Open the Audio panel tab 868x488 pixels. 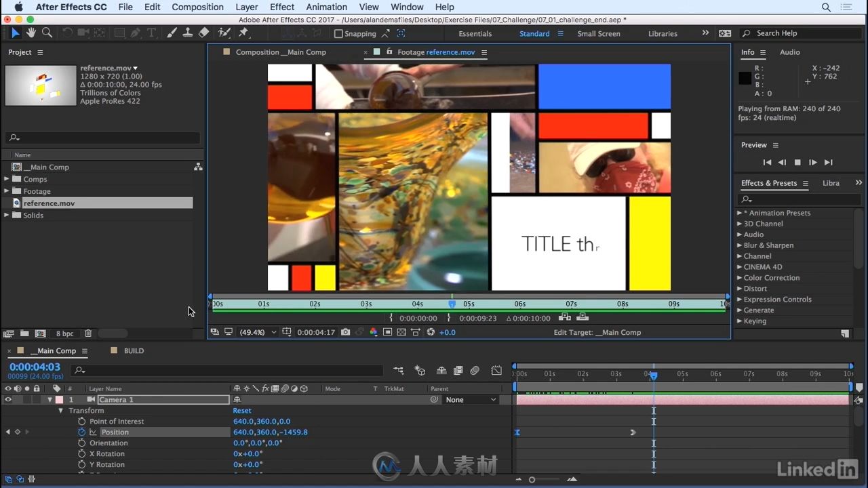[790, 52]
